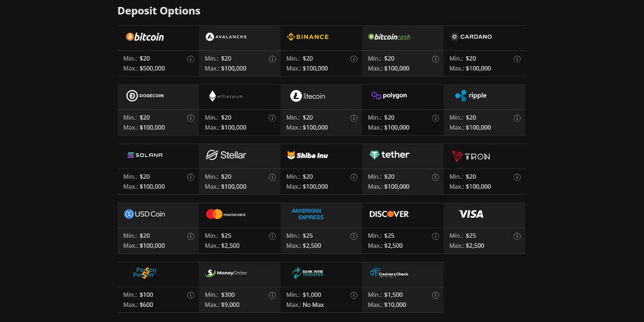
Task: Show info for Cardano deposit limits
Action: pyautogui.click(x=517, y=59)
